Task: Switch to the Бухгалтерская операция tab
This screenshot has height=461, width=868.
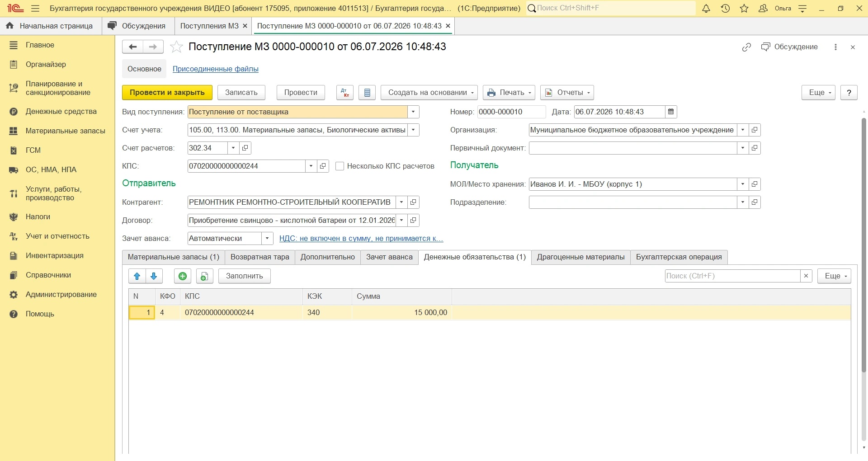Action: [679, 257]
